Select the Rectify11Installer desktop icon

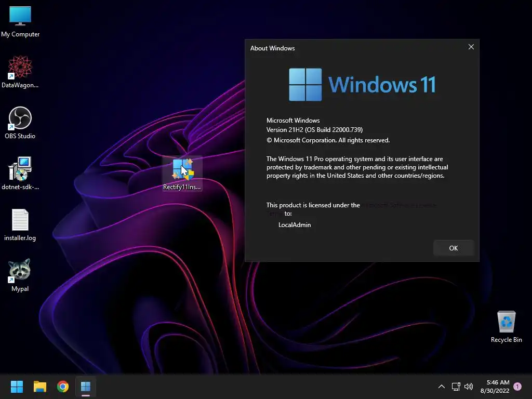point(182,174)
